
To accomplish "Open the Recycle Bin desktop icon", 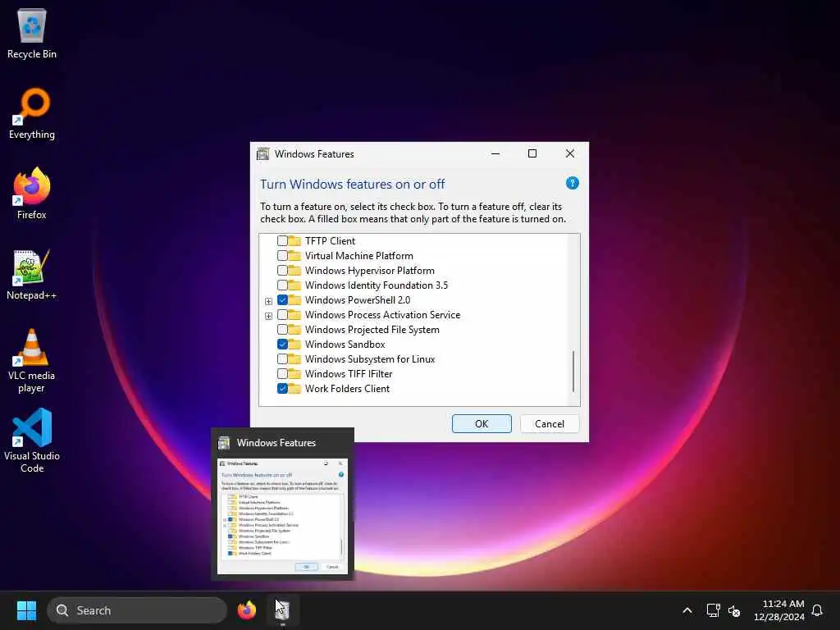I will click(x=32, y=33).
